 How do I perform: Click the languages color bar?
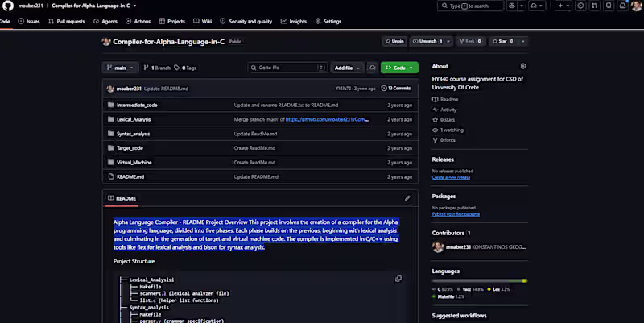(x=480, y=280)
